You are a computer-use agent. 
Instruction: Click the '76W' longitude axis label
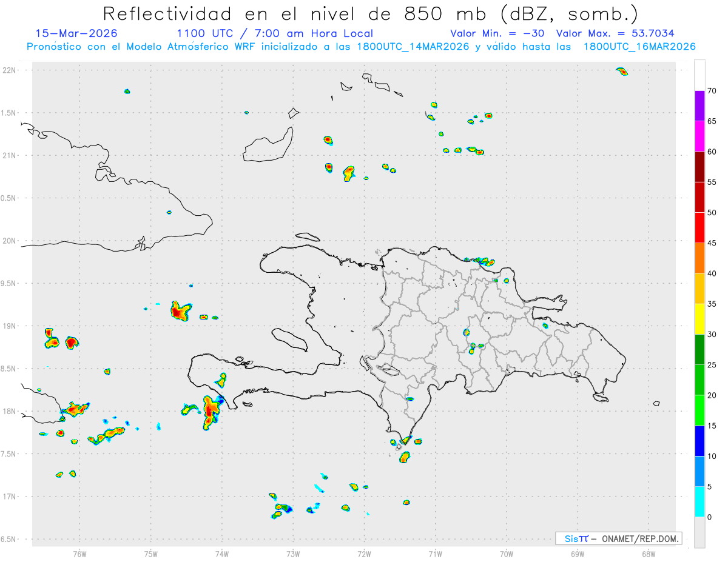click(x=79, y=553)
